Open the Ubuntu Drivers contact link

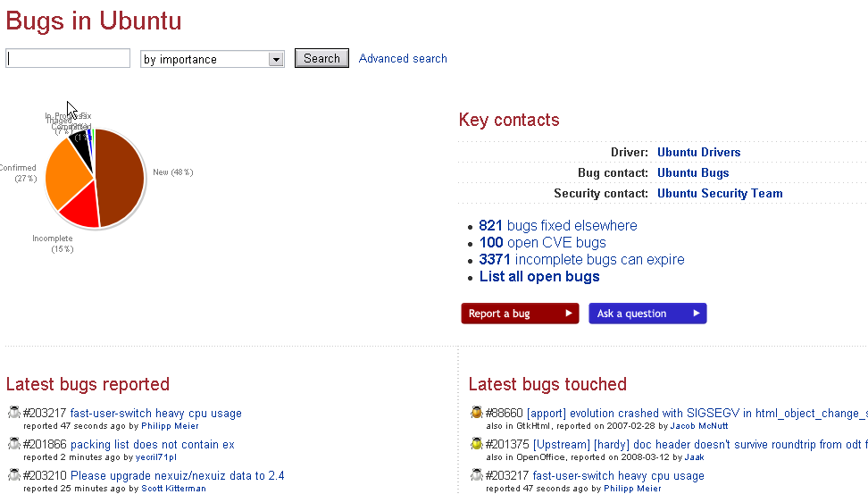tap(698, 152)
